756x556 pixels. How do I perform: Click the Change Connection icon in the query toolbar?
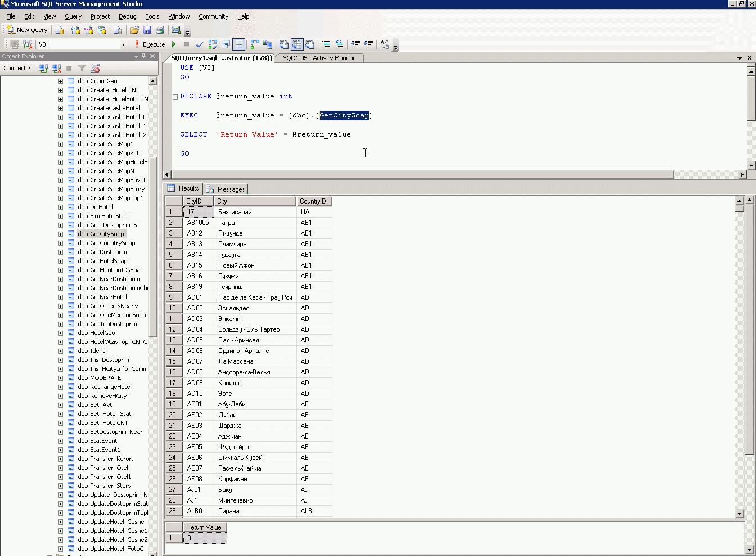28,44
